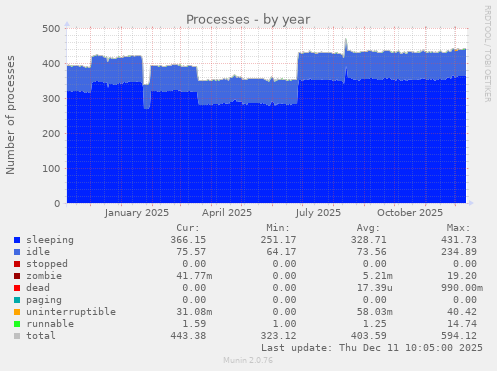Click zombie maximum value 19.20
497x371 pixels.
[462, 276]
